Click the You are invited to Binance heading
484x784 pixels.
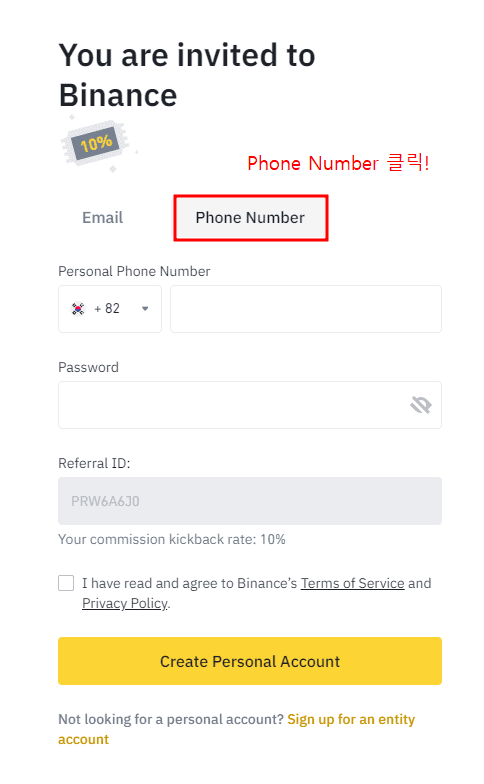(x=187, y=75)
